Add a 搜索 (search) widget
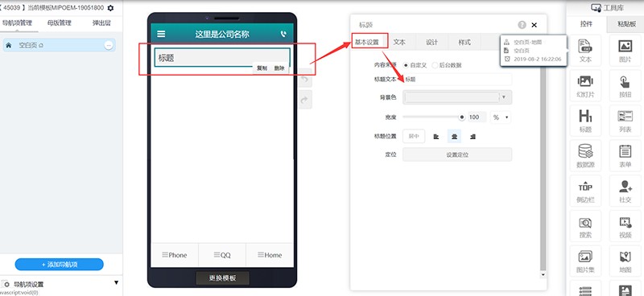 [x=585, y=227]
